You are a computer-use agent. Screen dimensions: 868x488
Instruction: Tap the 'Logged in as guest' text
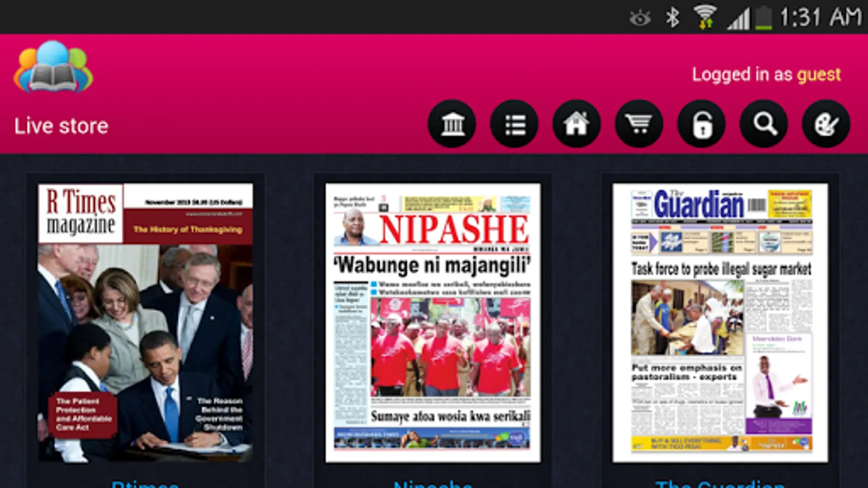(x=766, y=75)
